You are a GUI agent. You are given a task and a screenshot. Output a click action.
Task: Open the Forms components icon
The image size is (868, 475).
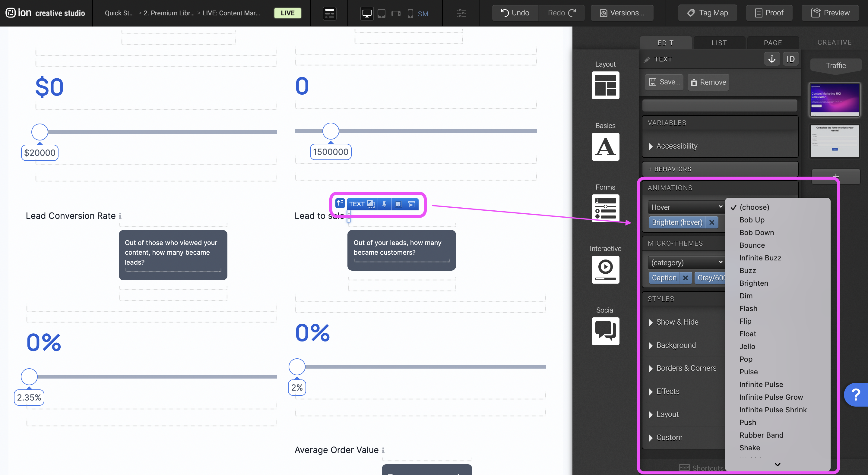pyautogui.click(x=605, y=208)
